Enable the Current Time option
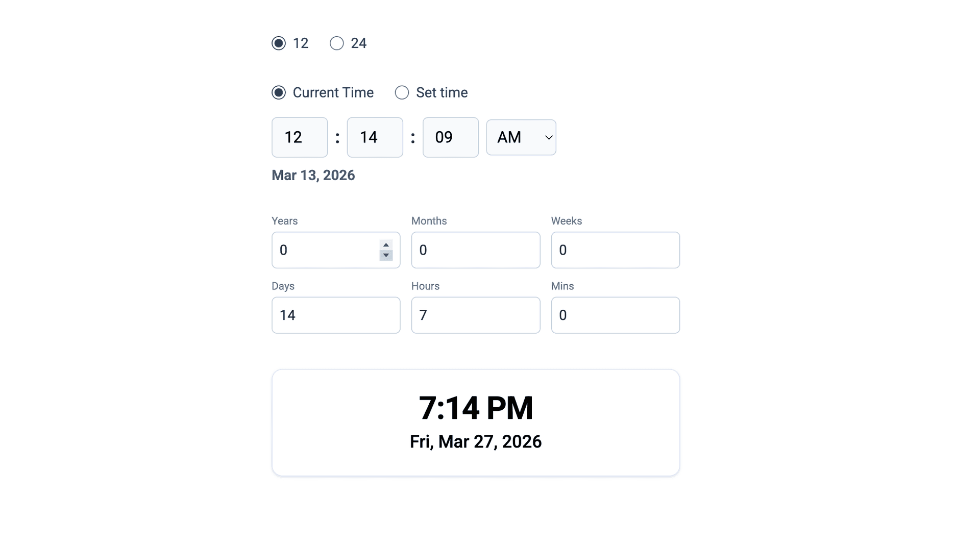The image size is (980, 545). pyautogui.click(x=279, y=92)
